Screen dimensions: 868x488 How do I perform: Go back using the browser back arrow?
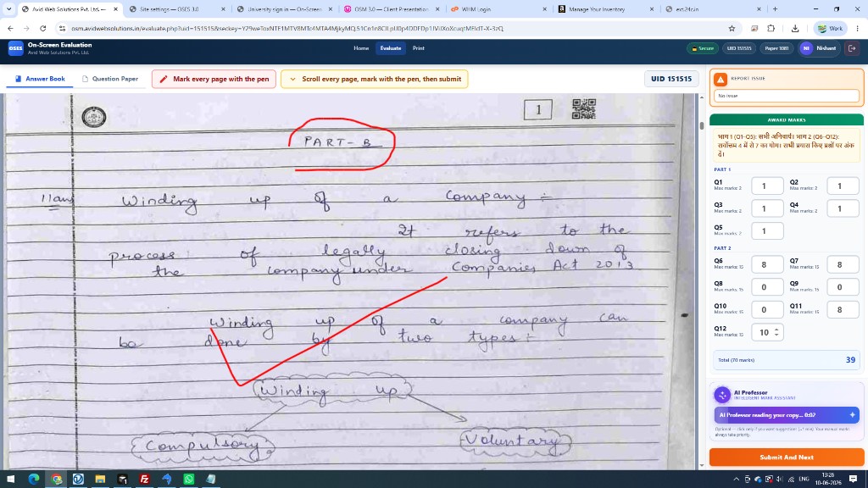click(10, 28)
